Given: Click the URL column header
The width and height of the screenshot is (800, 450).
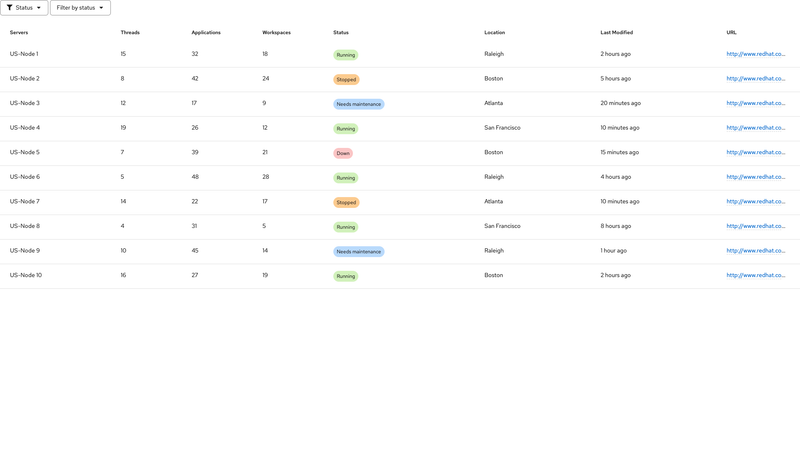Looking at the screenshot, I should click(731, 32).
